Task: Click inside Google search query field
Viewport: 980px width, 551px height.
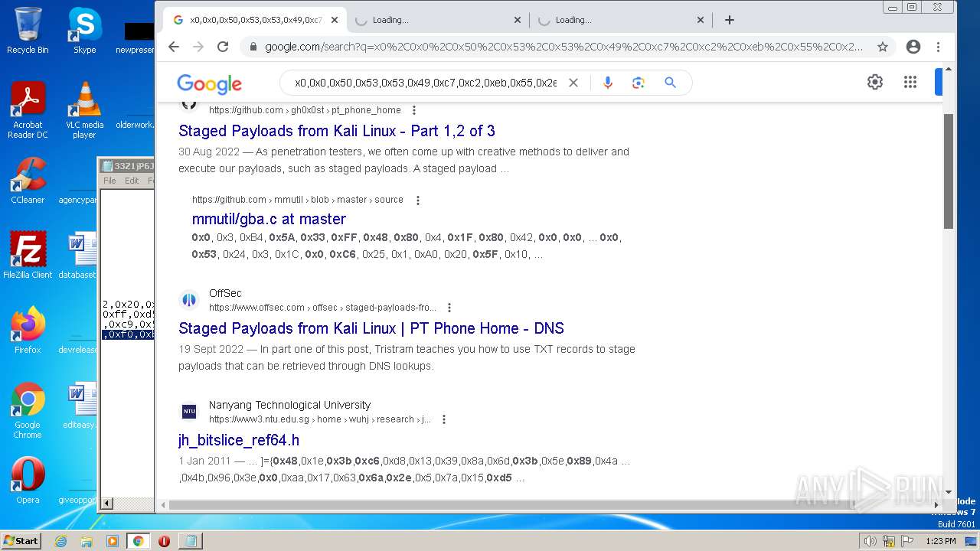Action: (x=426, y=83)
